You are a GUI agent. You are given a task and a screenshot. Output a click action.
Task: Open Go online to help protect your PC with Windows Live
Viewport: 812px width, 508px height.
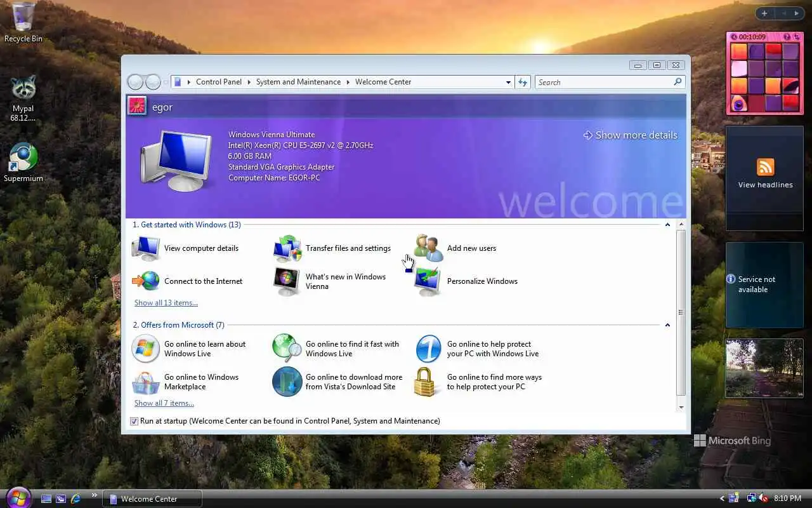point(477,349)
